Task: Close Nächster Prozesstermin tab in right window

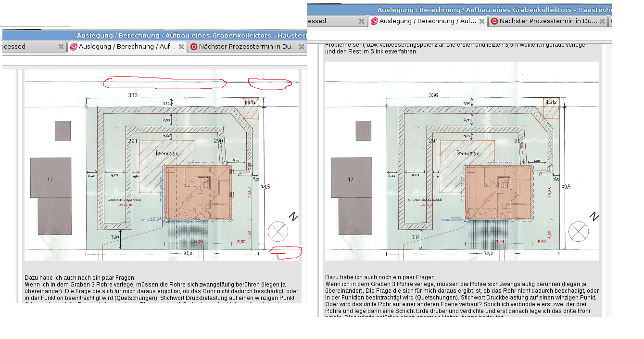Action: 602,21
